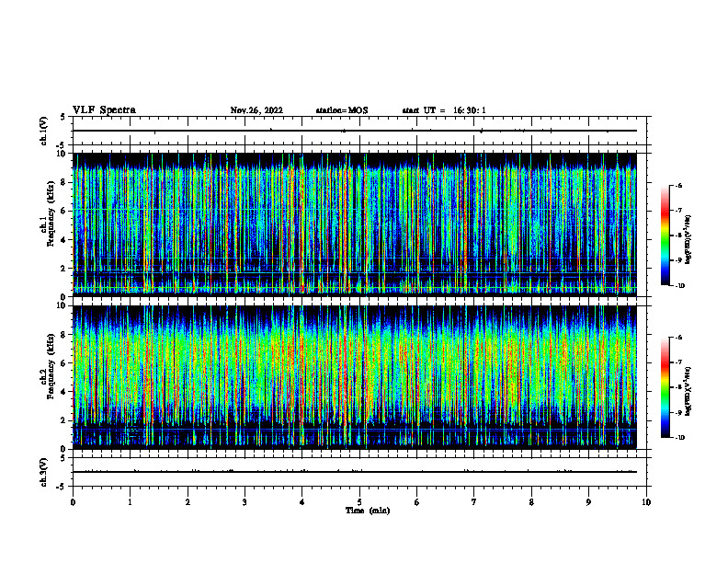Screen dimensions: 728x563
Task: Click the upper colorbar's log(PSD) label
Action: pyautogui.click(x=688, y=240)
